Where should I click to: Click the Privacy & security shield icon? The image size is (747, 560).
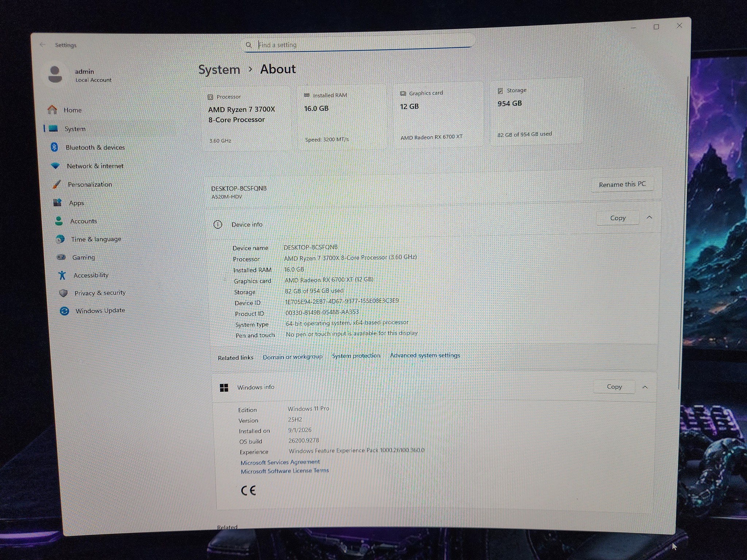pos(63,293)
